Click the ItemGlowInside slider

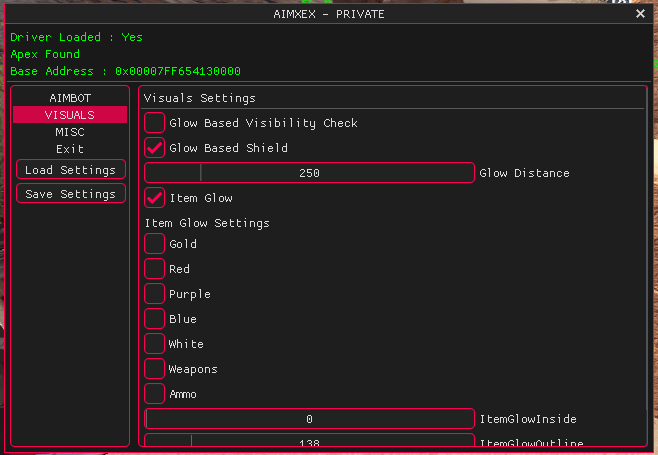tap(309, 419)
